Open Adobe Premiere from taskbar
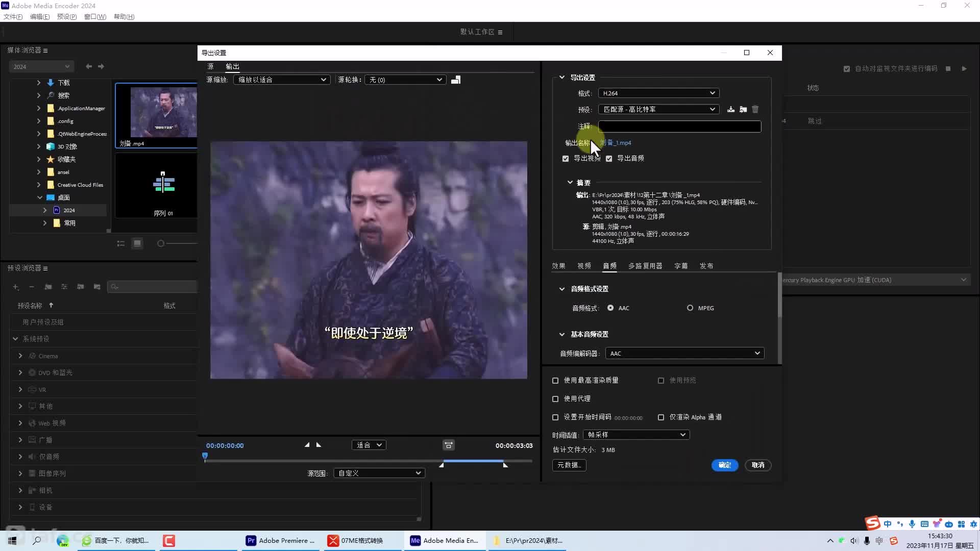980x551 pixels. coord(281,540)
